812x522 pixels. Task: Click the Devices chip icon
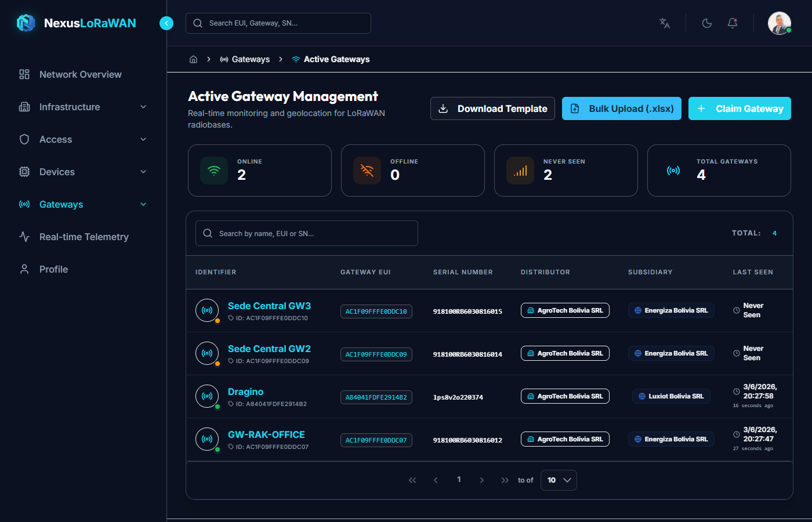(x=24, y=172)
